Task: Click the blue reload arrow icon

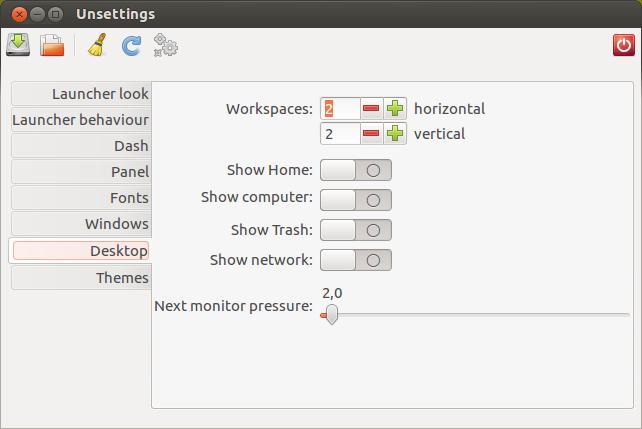Action: 131,45
